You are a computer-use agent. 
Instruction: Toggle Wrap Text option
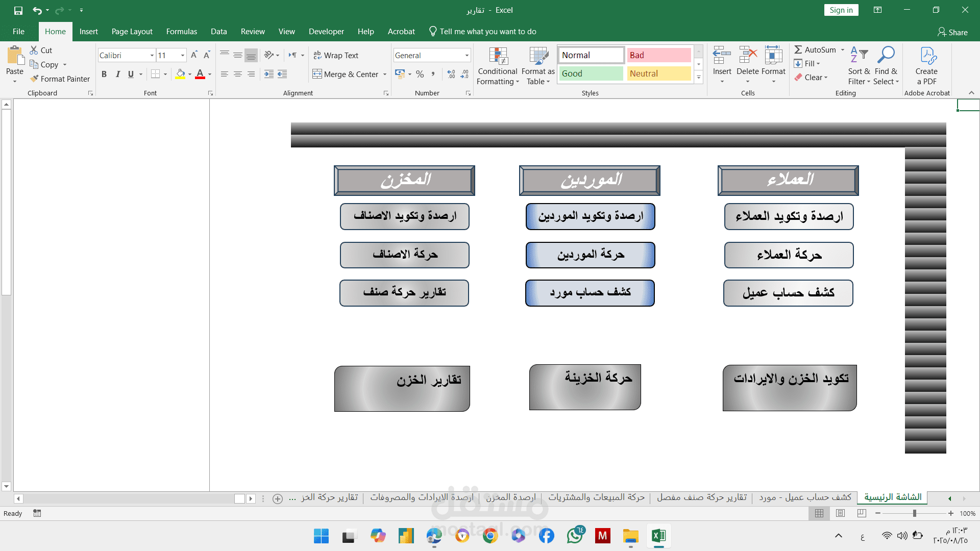pyautogui.click(x=336, y=55)
